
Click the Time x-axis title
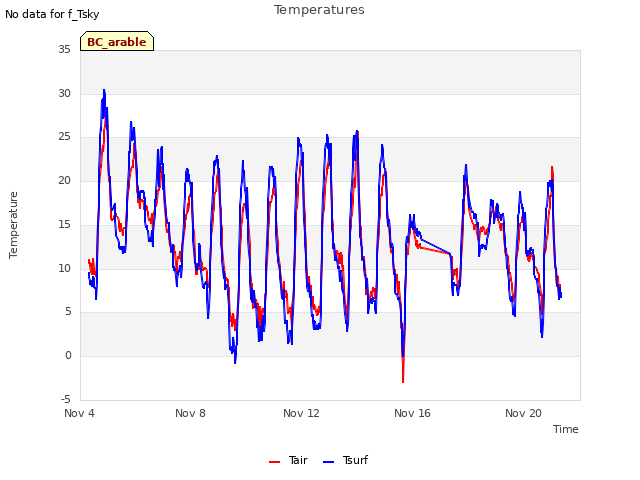point(565,429)
